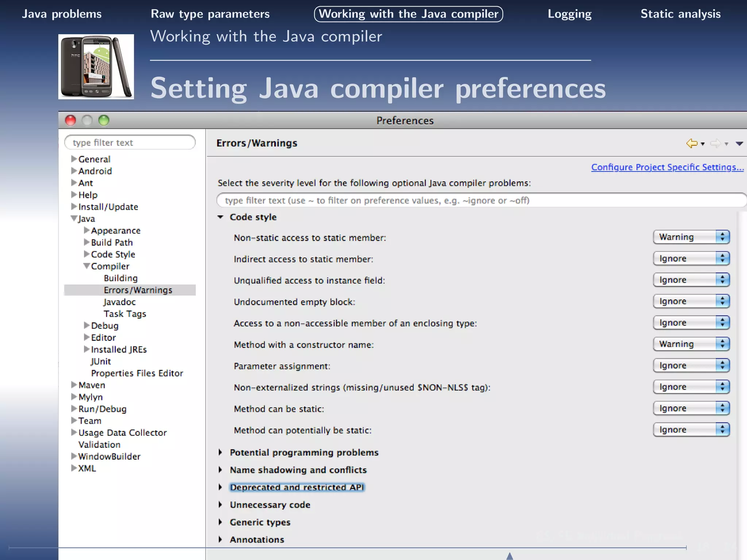Open Non-static access to static member dropdown

[x=691, y=237]
